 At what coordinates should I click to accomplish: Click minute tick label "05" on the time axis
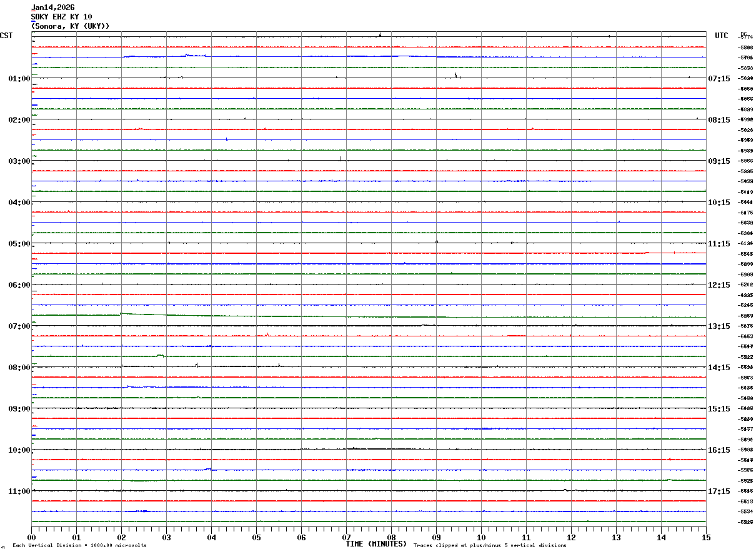256,537
